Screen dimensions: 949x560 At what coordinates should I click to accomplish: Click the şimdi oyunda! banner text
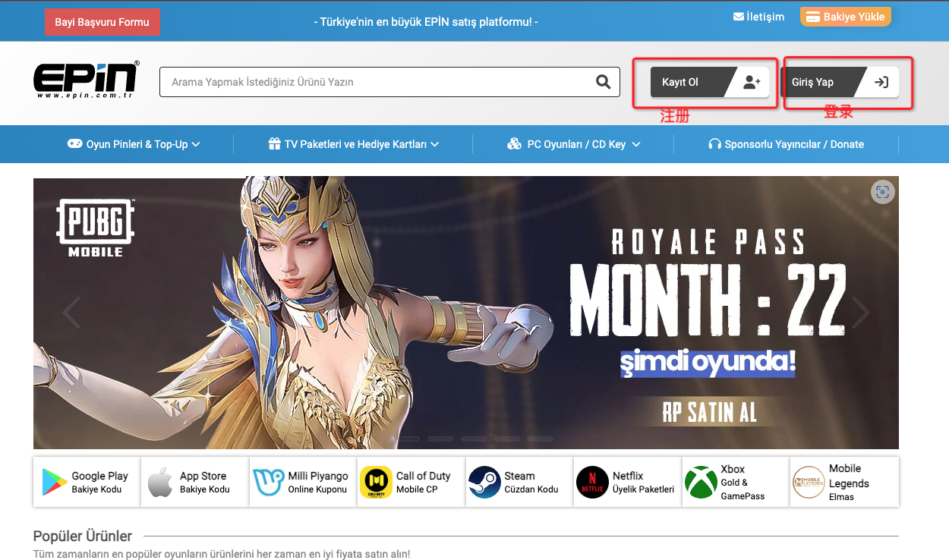(x=708, y=363)
